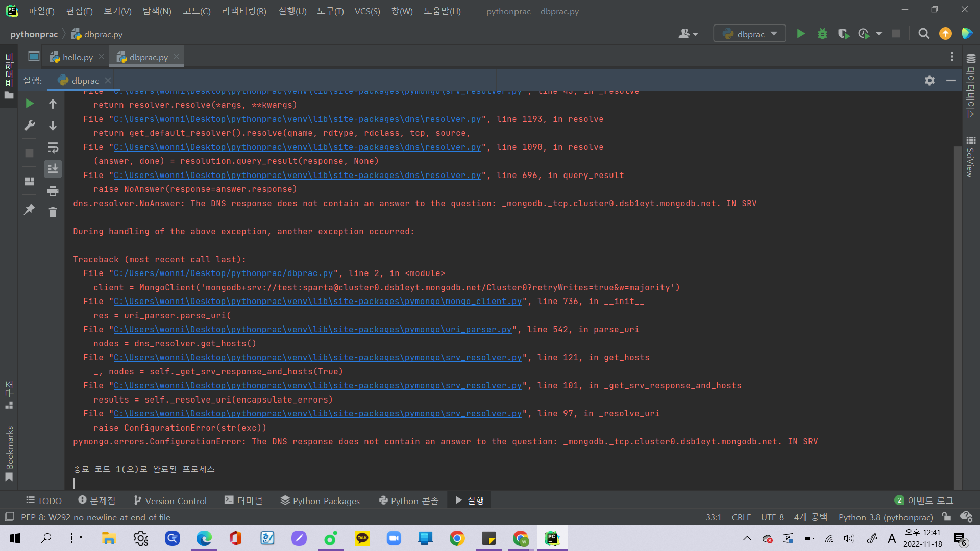Open the dbprac run configuration dropdown
Screen dimensions: 980x551
click(x=749, y=34)
